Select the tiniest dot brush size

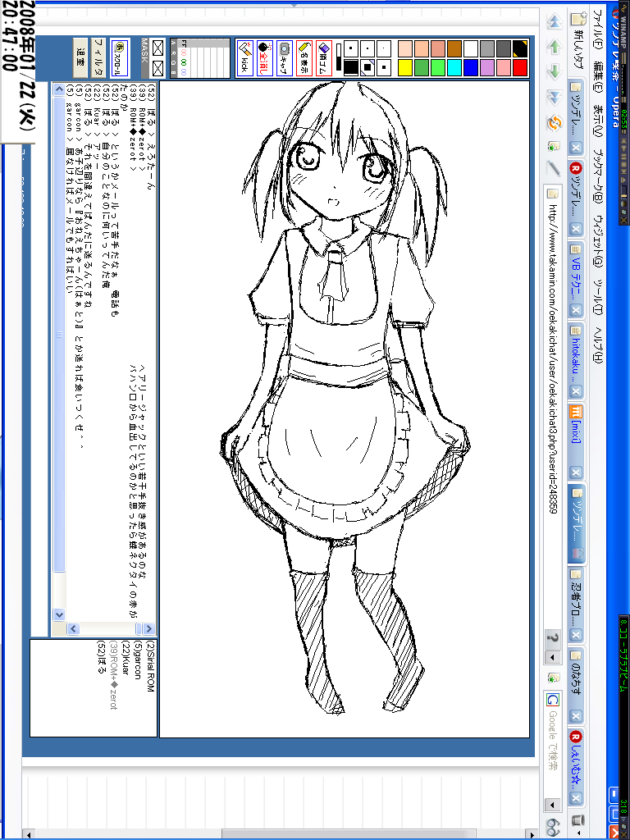(384, 48)
